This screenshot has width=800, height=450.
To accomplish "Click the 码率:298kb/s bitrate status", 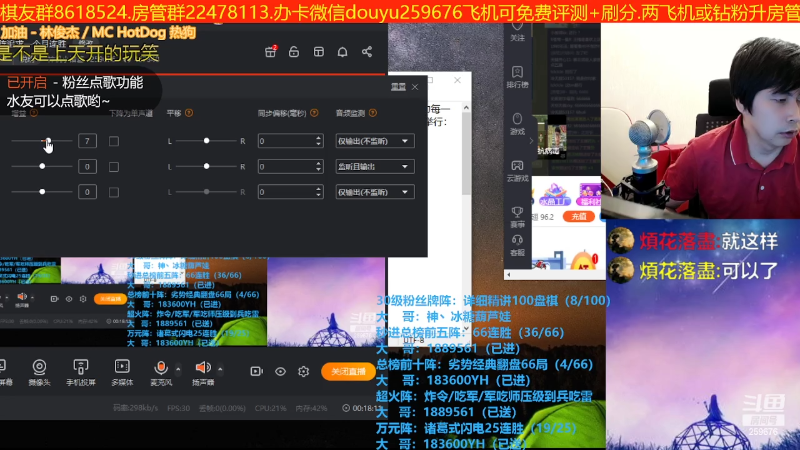I will click(x=135, y=408).
